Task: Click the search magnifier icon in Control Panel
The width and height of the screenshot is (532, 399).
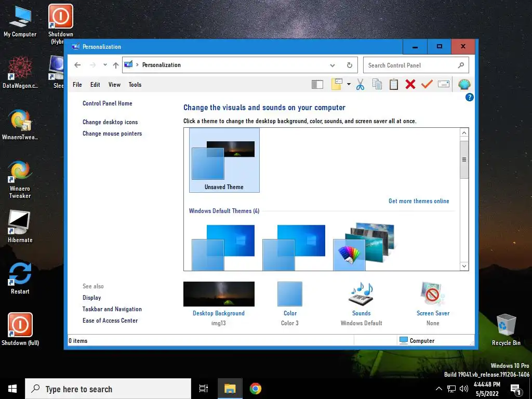Action: coord(461,65)
